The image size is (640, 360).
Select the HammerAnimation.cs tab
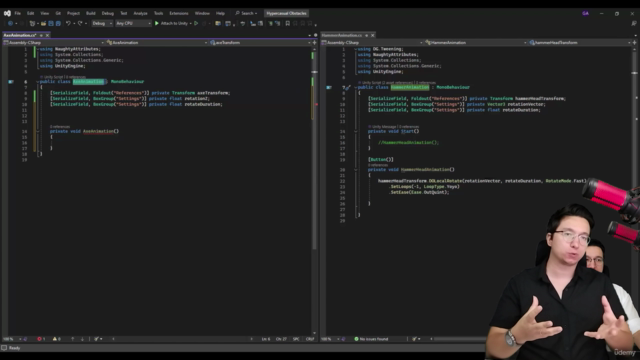342,36
